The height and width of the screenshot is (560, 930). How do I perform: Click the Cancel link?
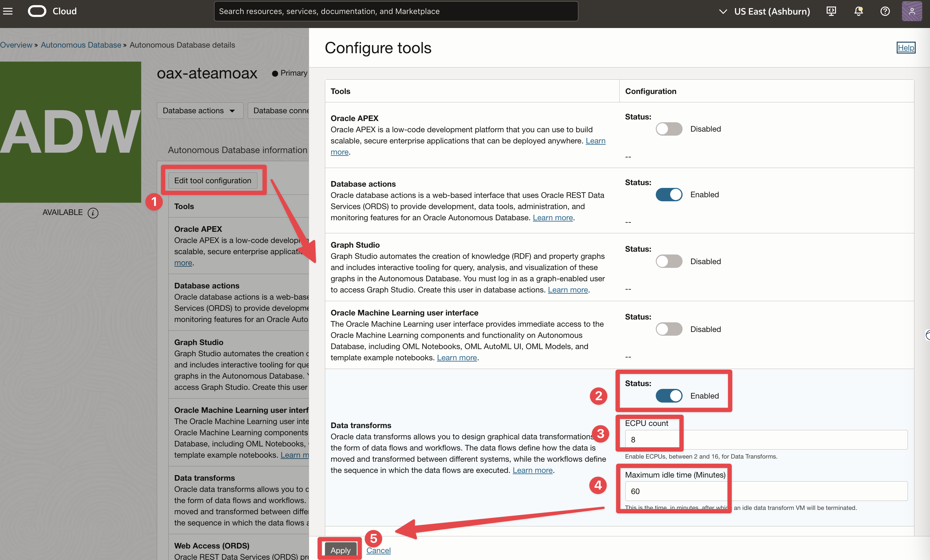pos(378,550)
